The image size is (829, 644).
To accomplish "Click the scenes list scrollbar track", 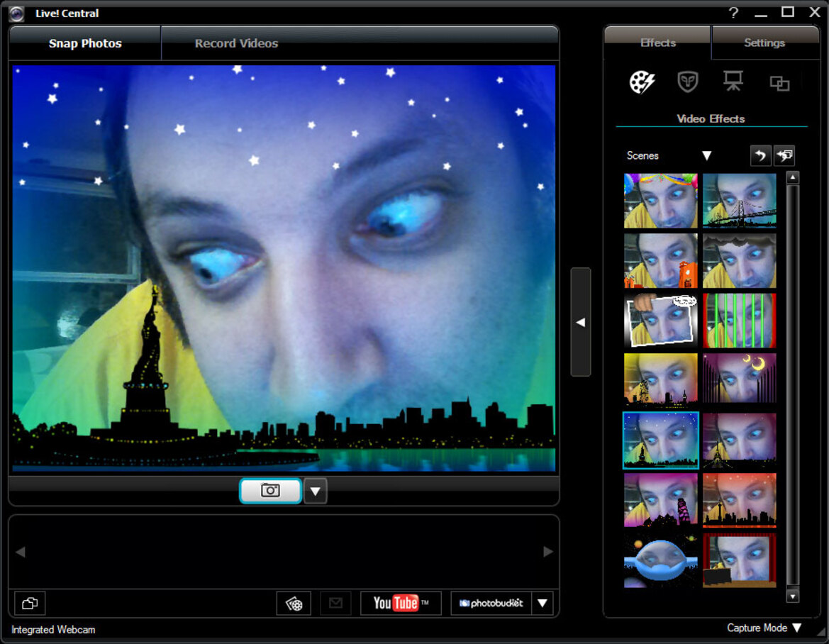I will (x=792, y=387).
